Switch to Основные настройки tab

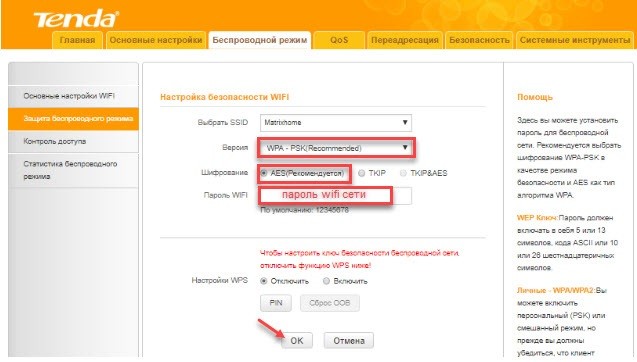click(x=156, y=40)
